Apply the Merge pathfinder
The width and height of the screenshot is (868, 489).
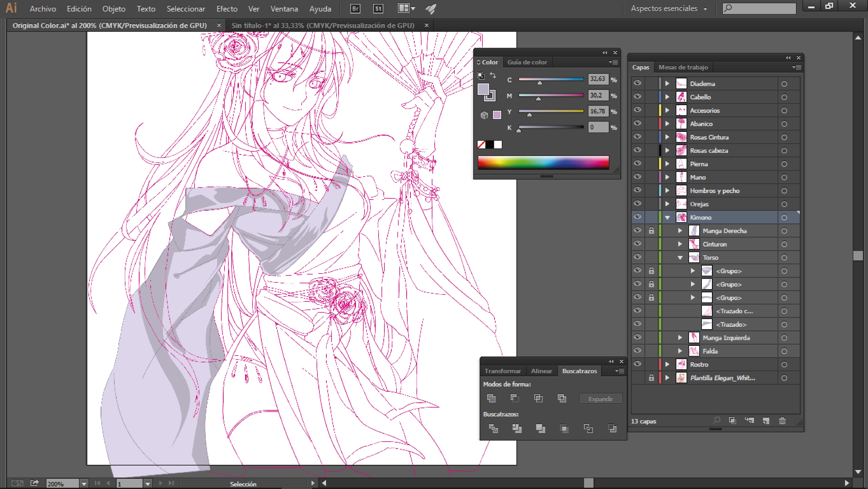point(540,428)
